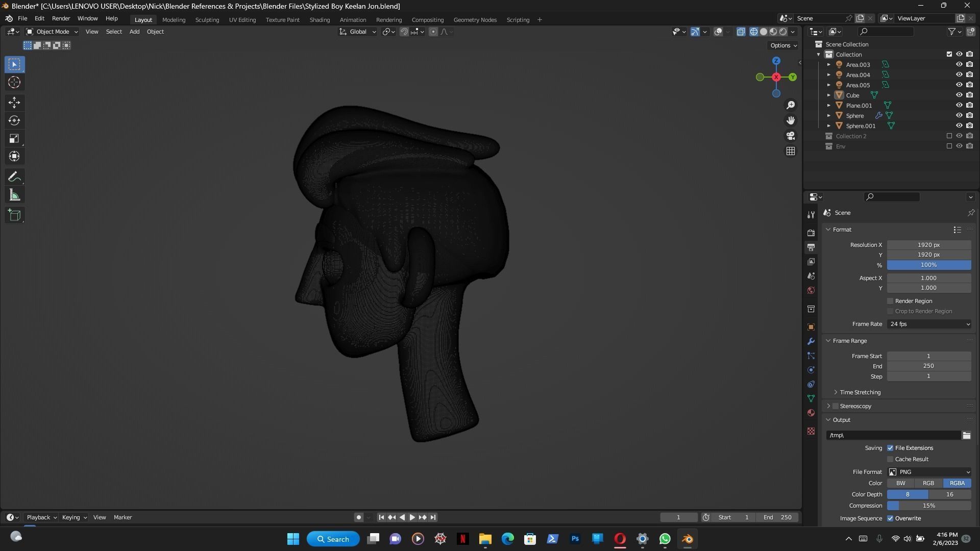Select the Annotate tool
The width and height of the screenshot is (980, 551).
pyautogui.click(x=14, y=177)
